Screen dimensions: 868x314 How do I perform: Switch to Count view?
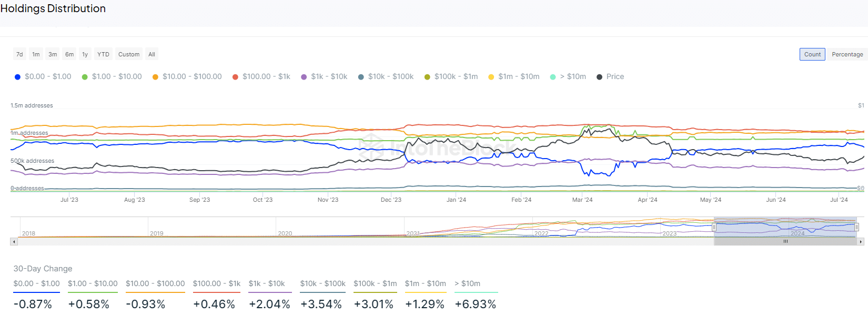pos(812,54)
